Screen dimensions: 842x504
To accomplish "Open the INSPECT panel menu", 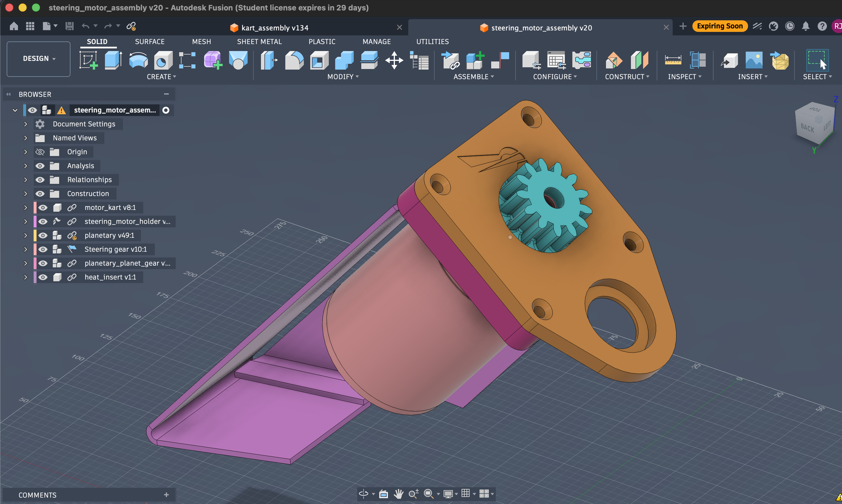I will point(685,77).
